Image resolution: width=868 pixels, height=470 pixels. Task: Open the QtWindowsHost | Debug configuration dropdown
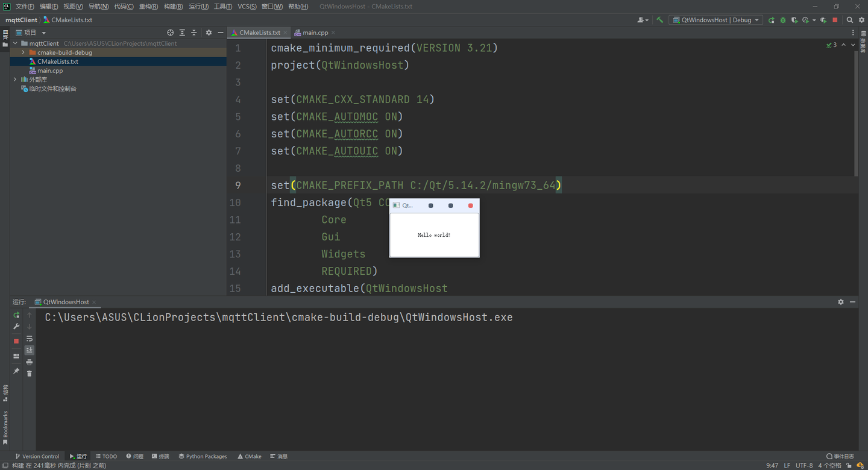tap(716, 20)
